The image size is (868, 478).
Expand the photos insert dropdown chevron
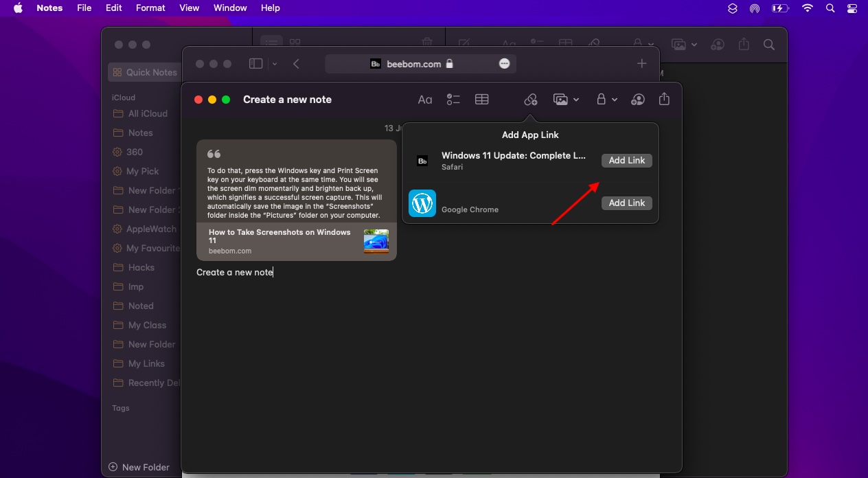575,100
